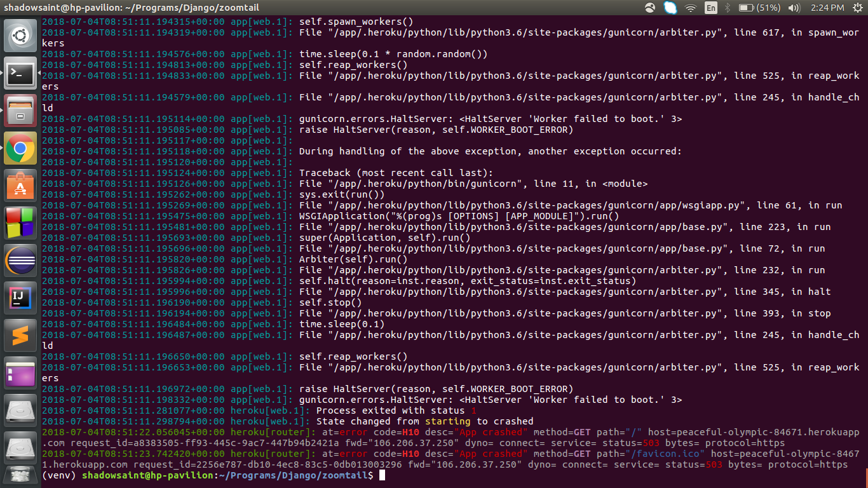Open the upper disk drive launcher icon

[20, 410]
